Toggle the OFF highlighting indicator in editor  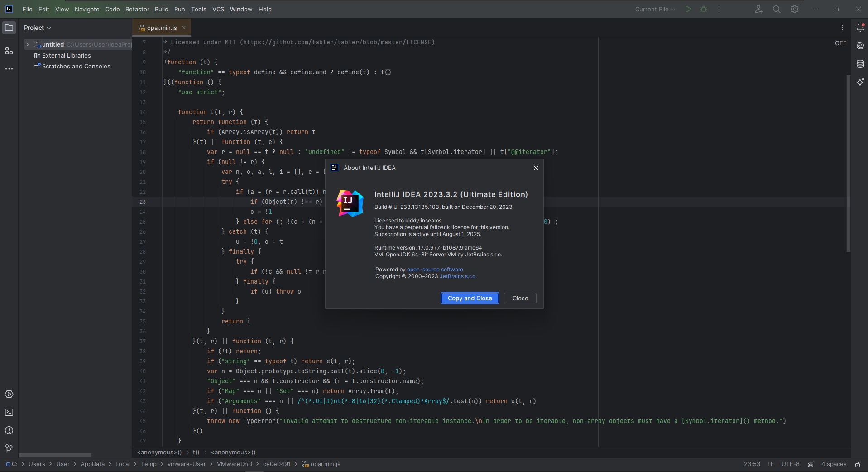click(840, 43)
